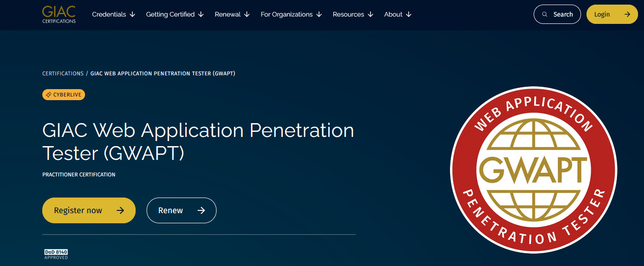Click the arrow icon on Register now

(x=120, y=210)
